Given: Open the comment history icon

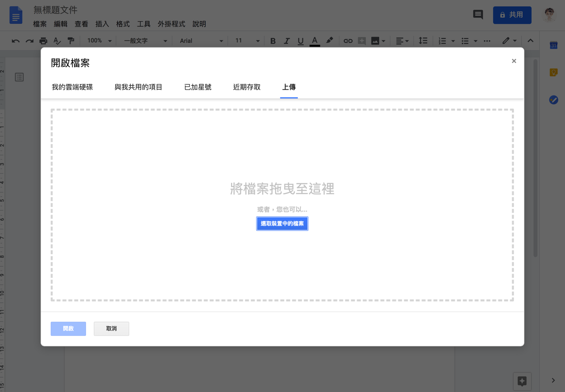Looking at the screenshot, I should pyautogui.click(x=478, y=15).
